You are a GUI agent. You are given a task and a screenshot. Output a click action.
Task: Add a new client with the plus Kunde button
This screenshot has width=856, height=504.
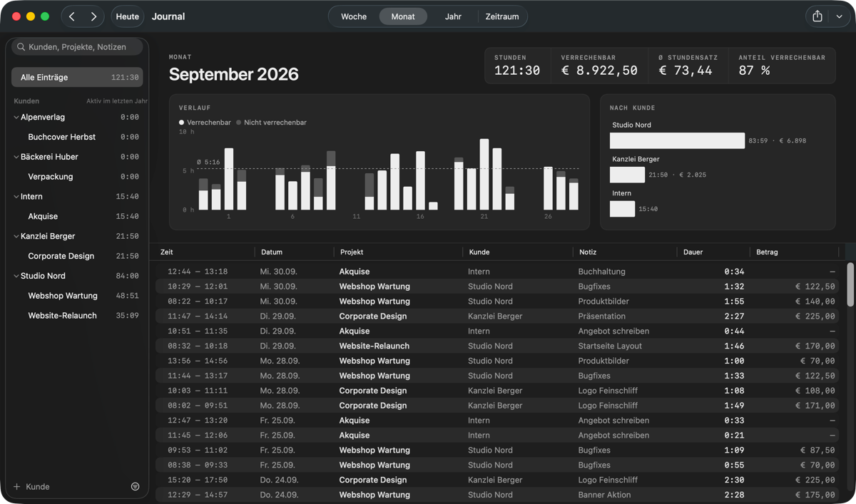coord(31,486)
